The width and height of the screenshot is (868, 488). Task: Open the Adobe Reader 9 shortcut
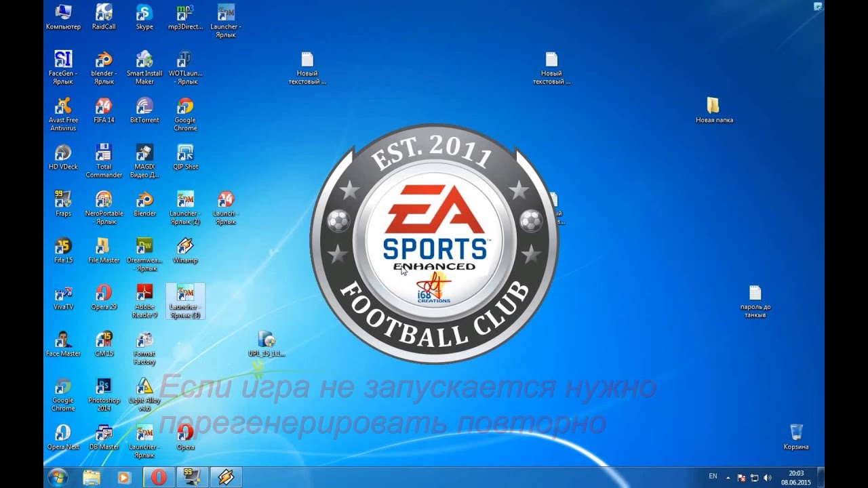coord(144,301)
